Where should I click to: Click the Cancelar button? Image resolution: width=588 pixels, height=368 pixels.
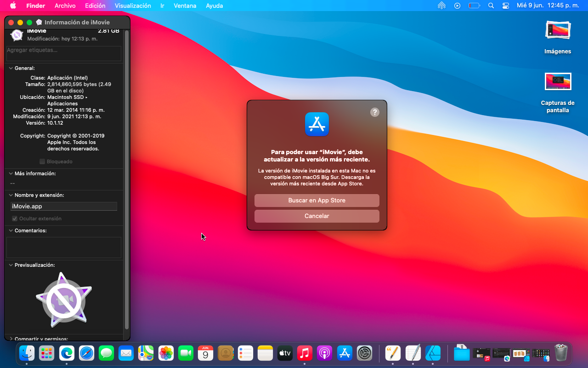click(x=317, y=216)
